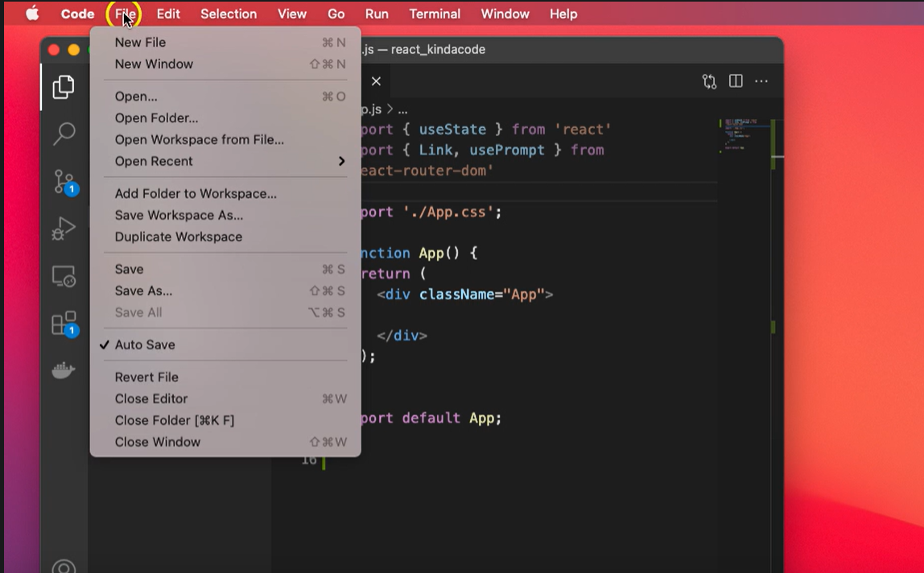Click the Open Changes compare icon

point(710,81)
